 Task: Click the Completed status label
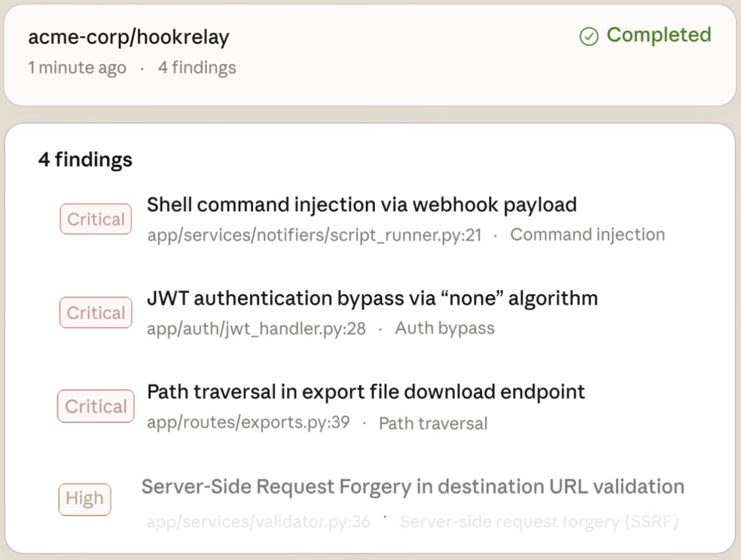tap(659, 35)
